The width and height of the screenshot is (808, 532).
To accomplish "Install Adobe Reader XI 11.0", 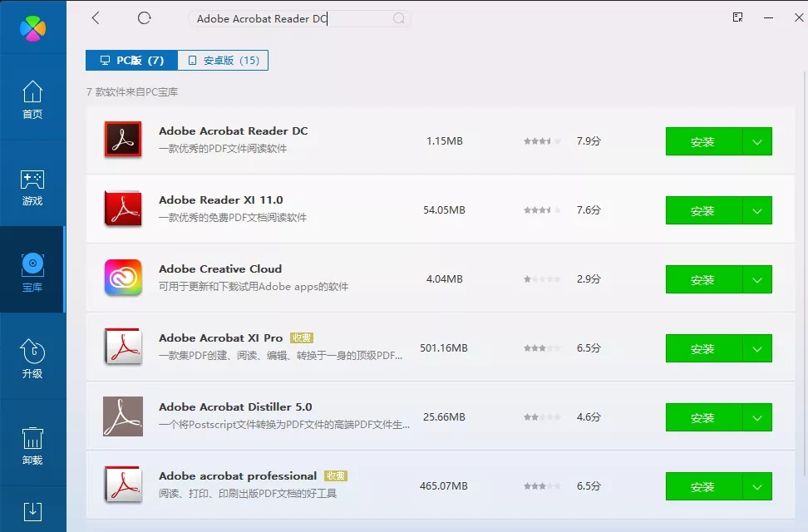I will click(702, 210).
